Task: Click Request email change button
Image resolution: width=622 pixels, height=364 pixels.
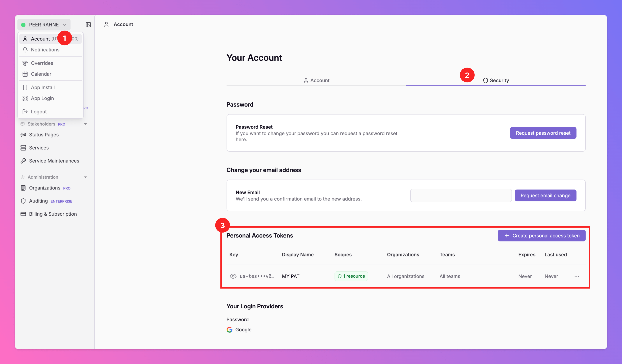Action: pyautogui.click(x=545, y=195)
